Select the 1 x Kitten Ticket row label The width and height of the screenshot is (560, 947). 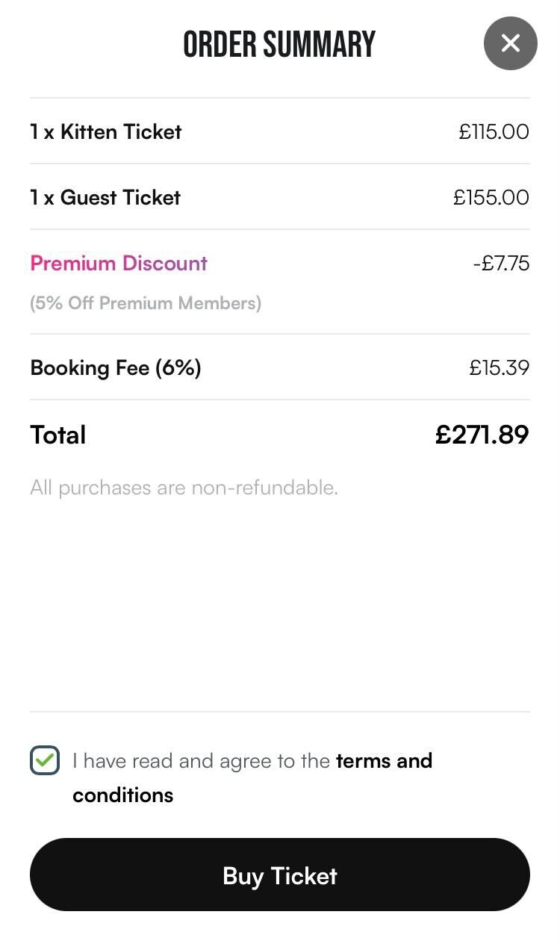click(x=106, y=131)
